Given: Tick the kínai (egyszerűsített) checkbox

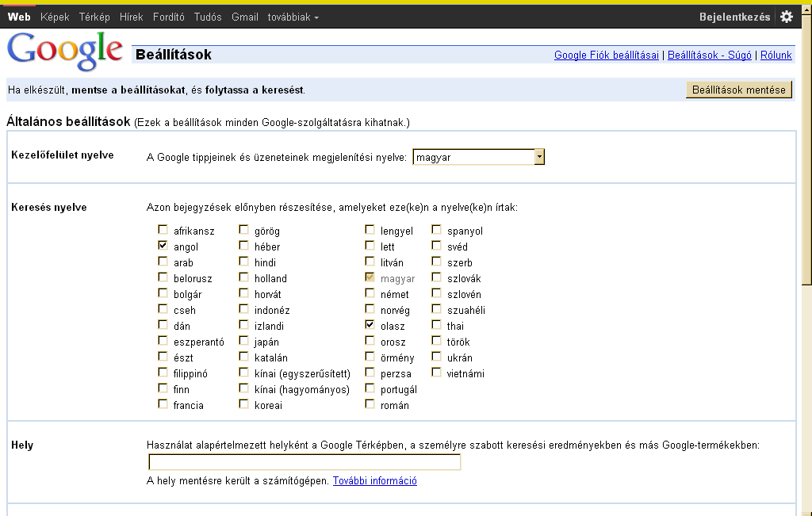Looking at the screenshot, I should tap(243, 372).
